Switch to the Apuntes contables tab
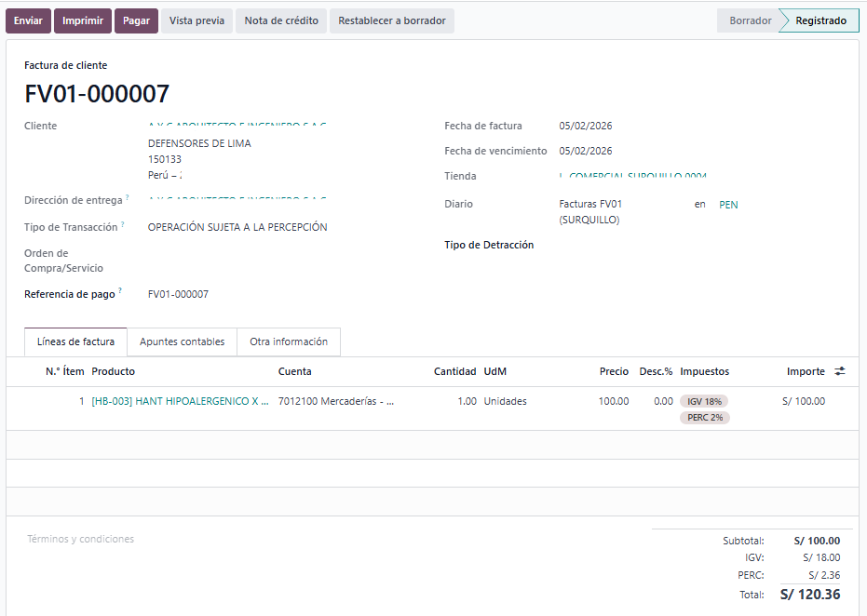Screen dimensions: 867x616 [x=182, y=341]
